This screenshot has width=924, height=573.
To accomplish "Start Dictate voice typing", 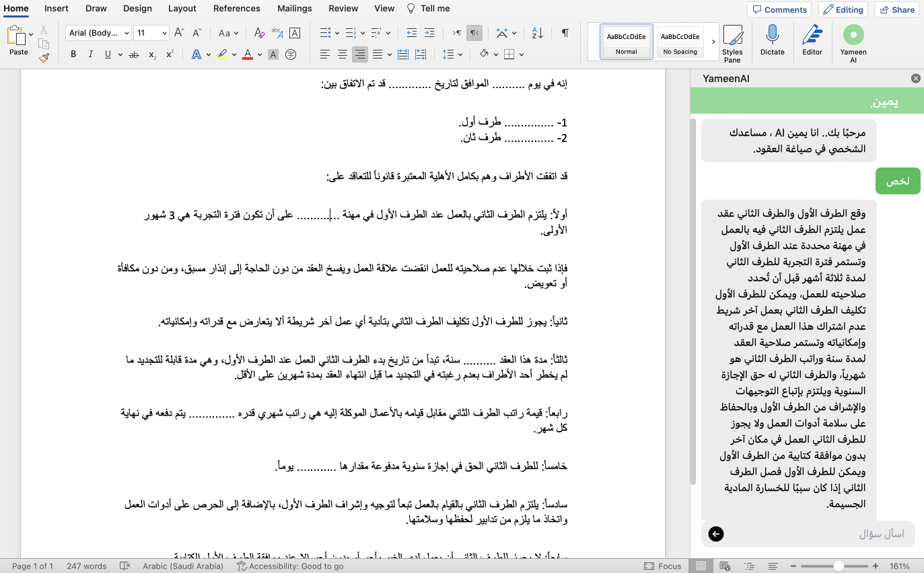I will (x=772, y=42).
